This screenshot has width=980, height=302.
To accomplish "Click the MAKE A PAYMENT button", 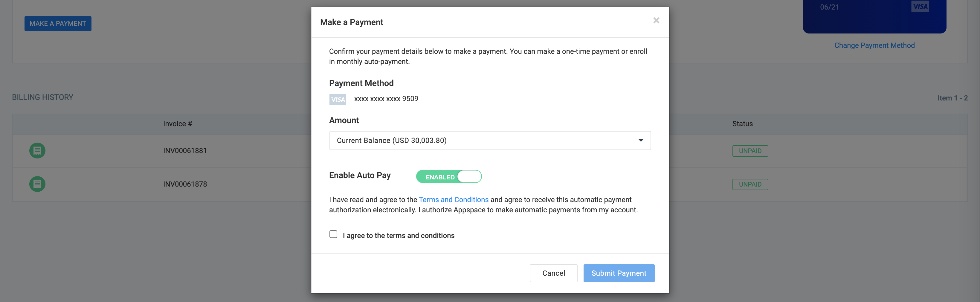I will click(58, 24).
